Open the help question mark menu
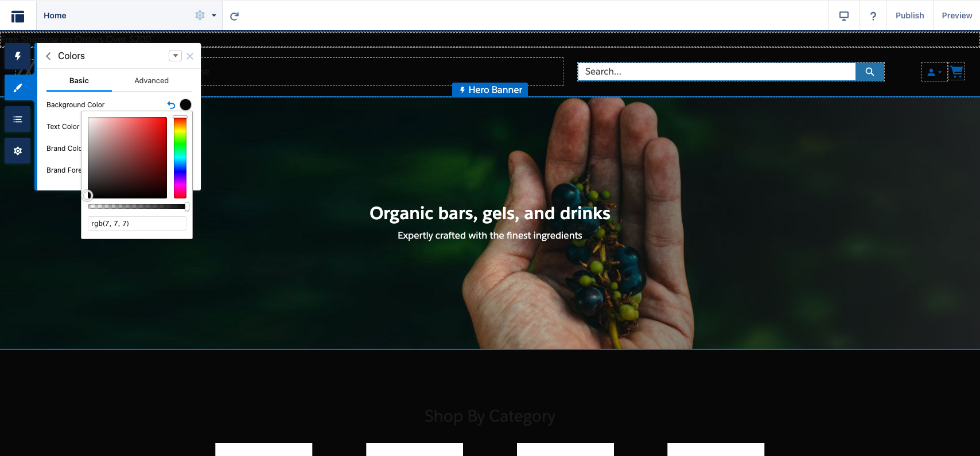 (873, 16)
